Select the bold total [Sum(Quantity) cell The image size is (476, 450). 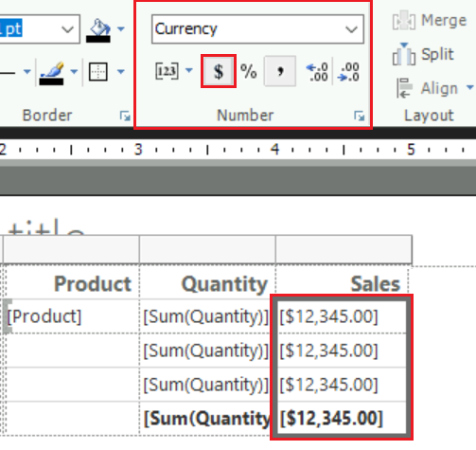206,419
